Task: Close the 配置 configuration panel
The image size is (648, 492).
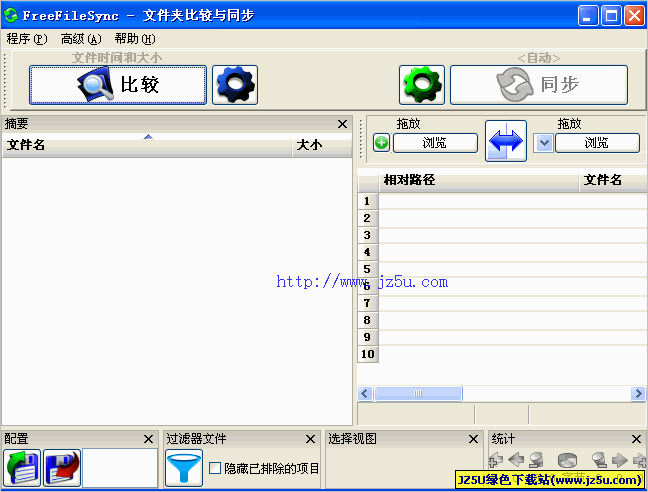Action: pyautogui.click(x=148, y=439)
